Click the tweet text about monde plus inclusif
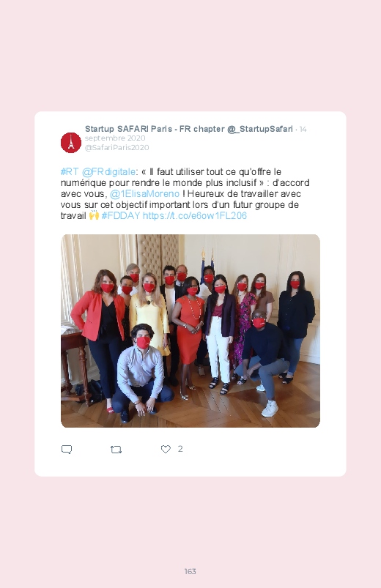The image size is (381, 588). [x=185, y=194]
